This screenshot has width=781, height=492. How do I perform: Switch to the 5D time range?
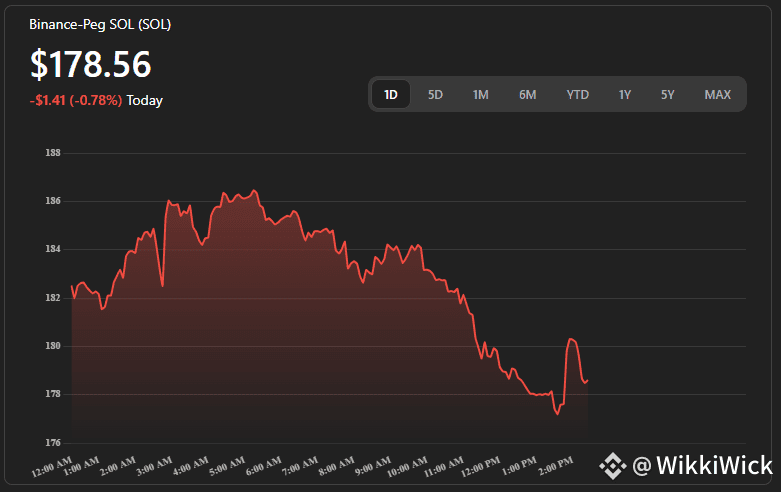pos(435,95)
